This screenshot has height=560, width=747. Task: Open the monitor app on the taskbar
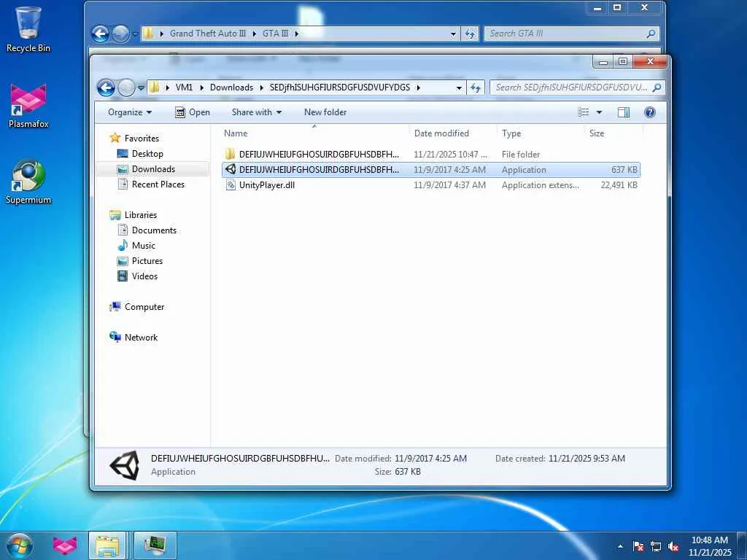155,545
